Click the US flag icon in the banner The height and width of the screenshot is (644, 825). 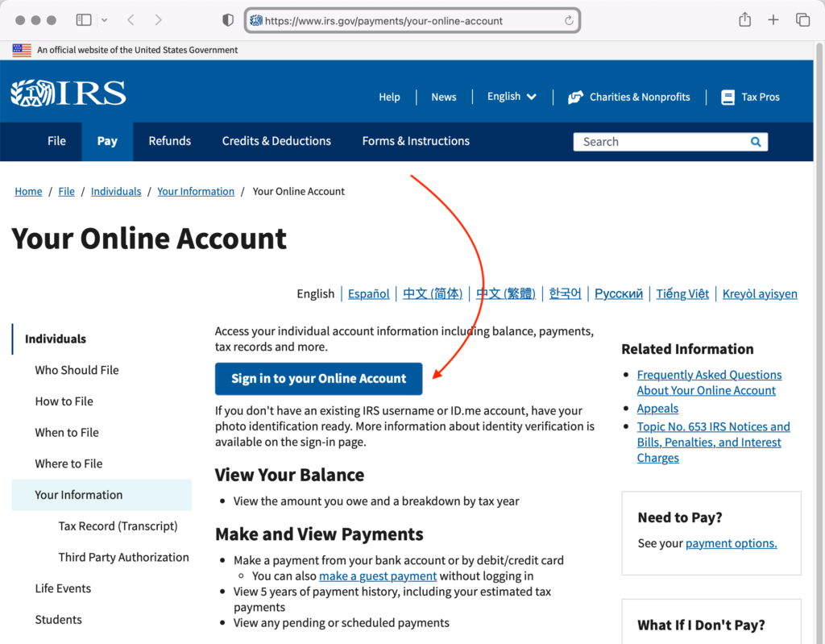click(x=22, y=50)
